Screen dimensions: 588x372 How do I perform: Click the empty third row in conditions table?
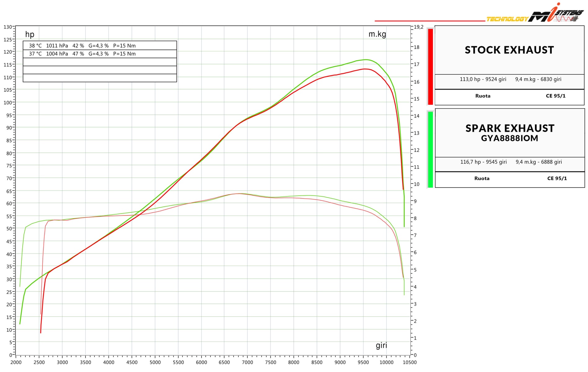point(100,62)
